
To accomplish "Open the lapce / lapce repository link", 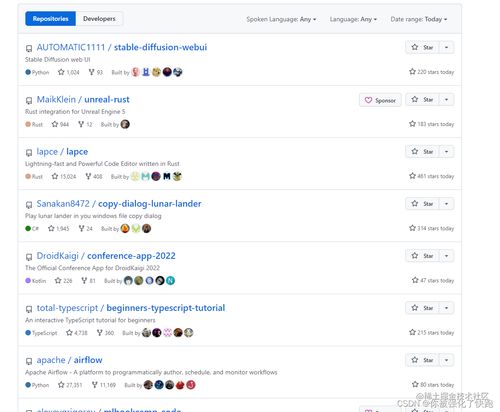I will (x=62, y=152).
